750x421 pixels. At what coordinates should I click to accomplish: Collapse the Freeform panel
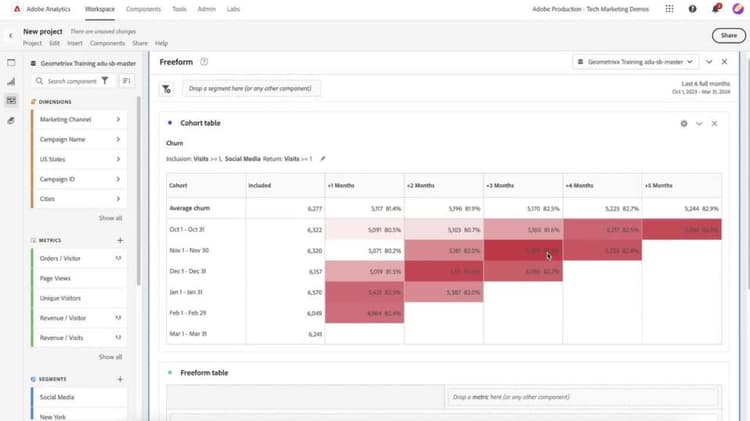(x=709, y=62)
